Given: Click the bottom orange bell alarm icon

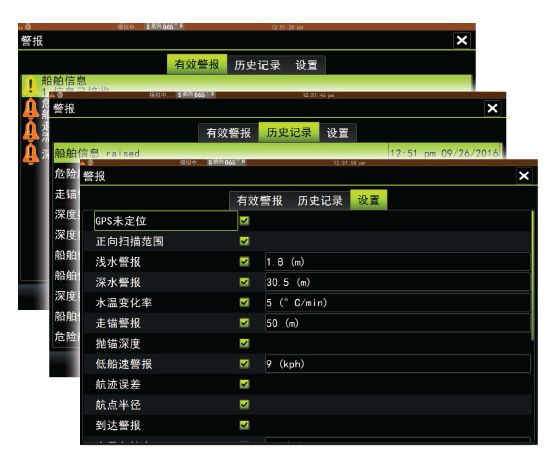Looking at the screenshot, I should pos(31,154).
